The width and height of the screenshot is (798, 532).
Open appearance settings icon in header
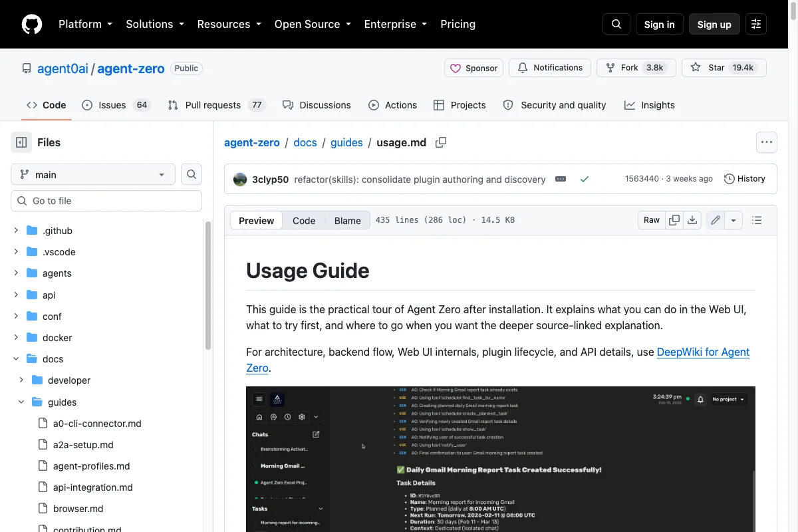pos(756,24)
